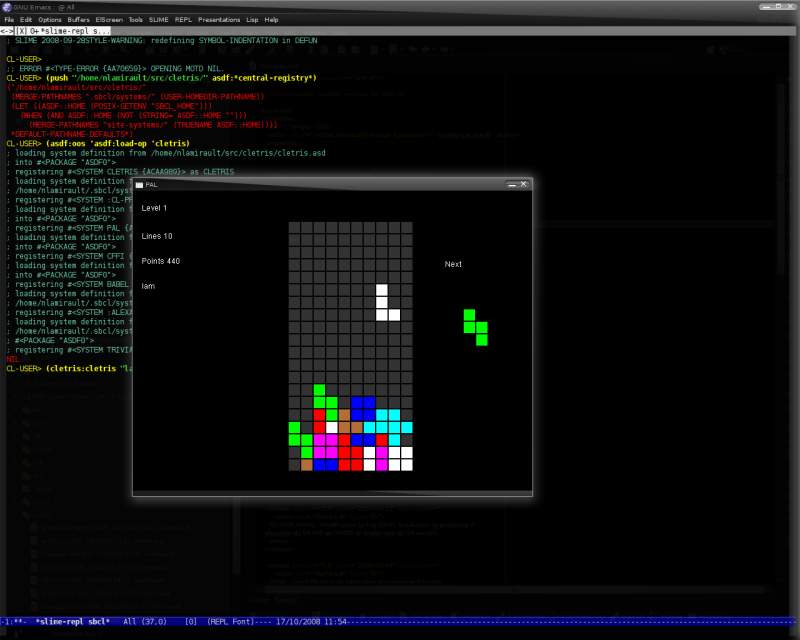The width and height of the screenshot is (800, 640).
Task: Open the Lisp menu
Action: pyautogui.click(x=252, y=20)
